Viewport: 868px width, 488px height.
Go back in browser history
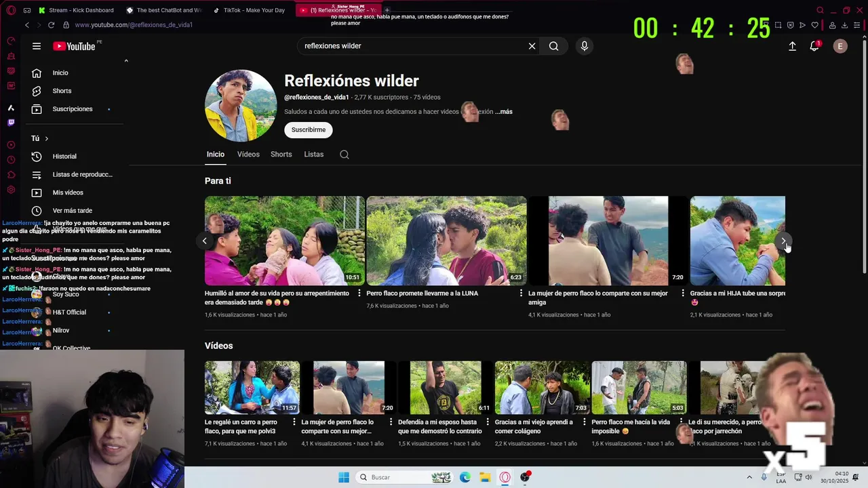(x=27, y=25)
